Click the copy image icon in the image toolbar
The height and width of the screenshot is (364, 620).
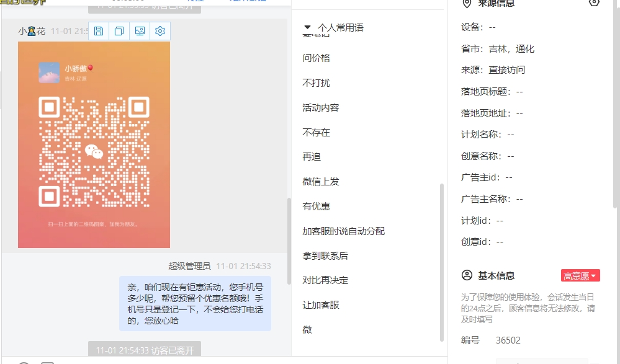tap(119, 31)
